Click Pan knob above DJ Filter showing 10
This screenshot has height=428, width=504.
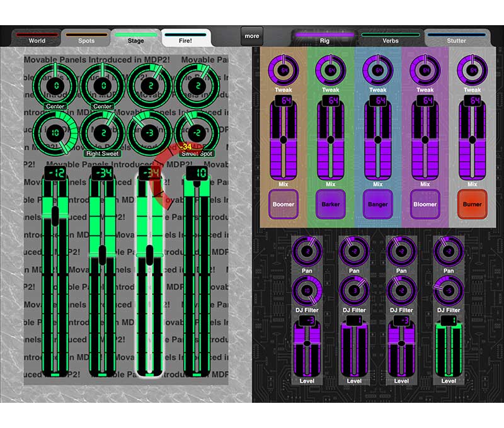coord(307,251)
